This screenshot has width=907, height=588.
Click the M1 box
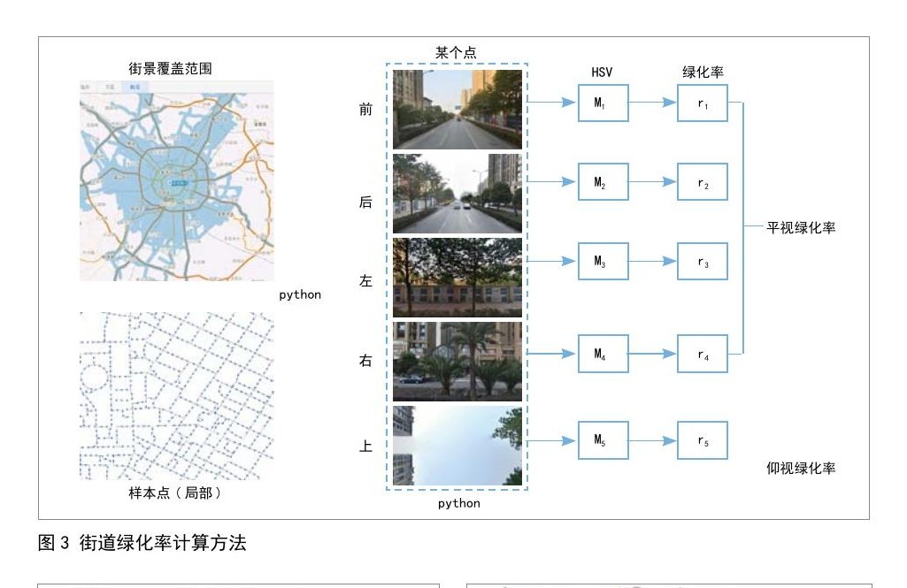(603, 103)
